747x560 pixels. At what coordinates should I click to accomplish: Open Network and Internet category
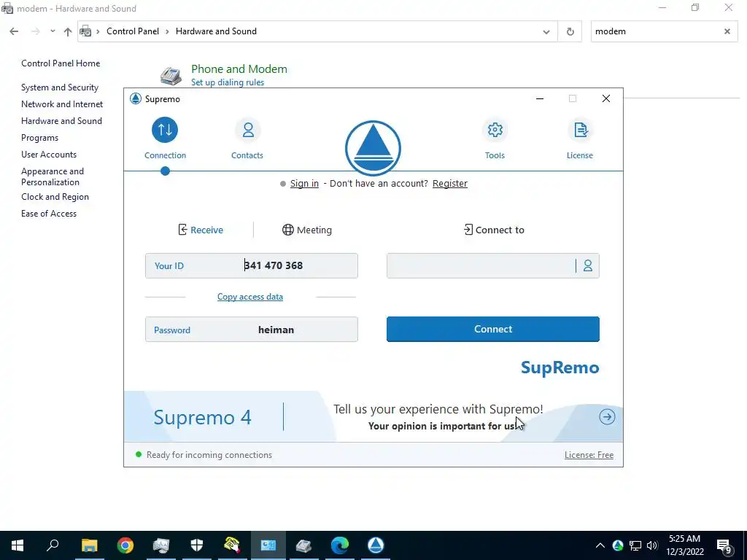click(62, 104)
